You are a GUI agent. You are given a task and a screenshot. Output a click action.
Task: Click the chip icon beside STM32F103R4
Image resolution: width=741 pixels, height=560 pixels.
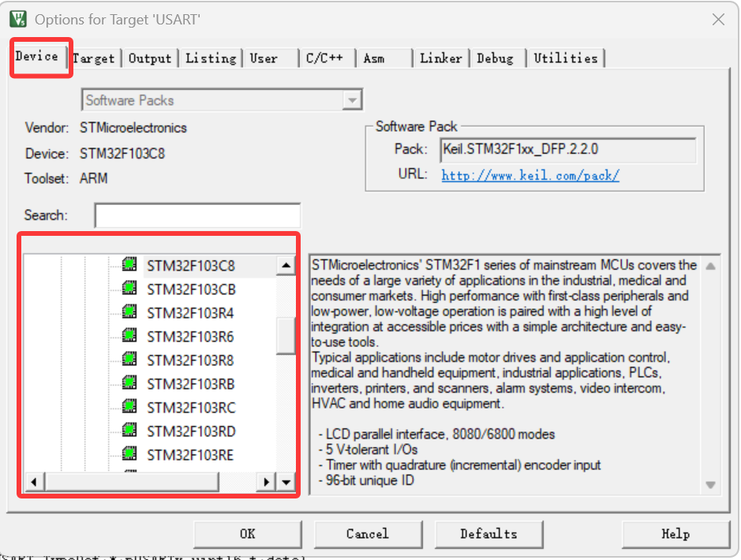pos(129,312)
